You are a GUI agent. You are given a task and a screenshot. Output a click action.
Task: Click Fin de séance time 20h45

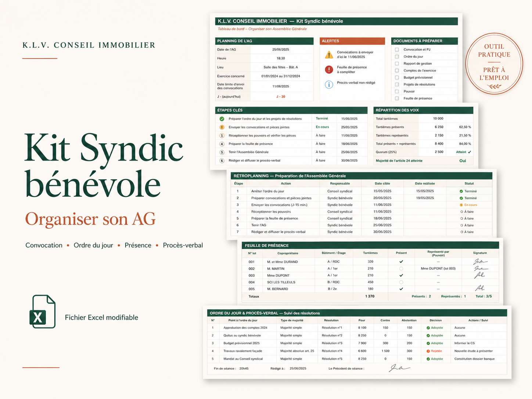244,369
